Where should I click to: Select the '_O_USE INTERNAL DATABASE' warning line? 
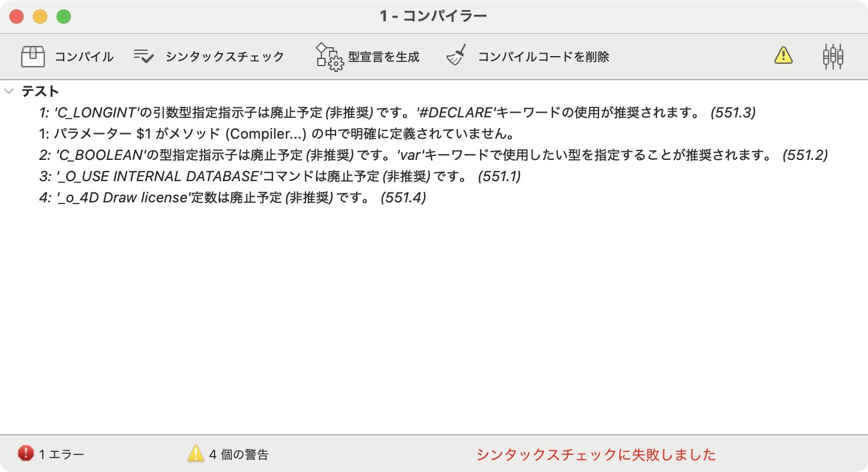pos(280,176)
